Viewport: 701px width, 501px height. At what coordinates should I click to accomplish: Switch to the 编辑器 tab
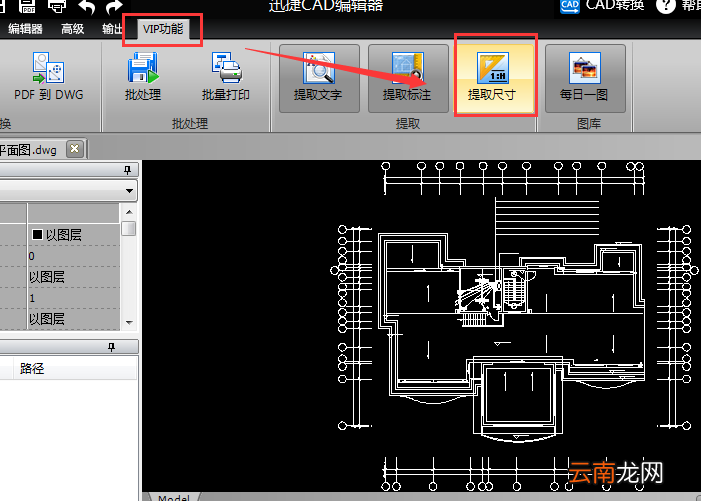click(x=25, y=29)
